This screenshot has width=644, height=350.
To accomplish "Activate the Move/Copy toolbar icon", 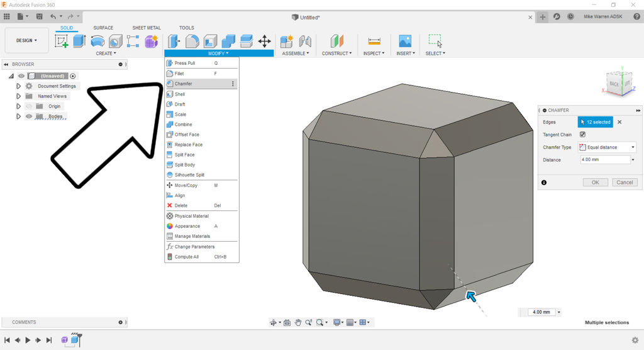I will tap(264, 41).
